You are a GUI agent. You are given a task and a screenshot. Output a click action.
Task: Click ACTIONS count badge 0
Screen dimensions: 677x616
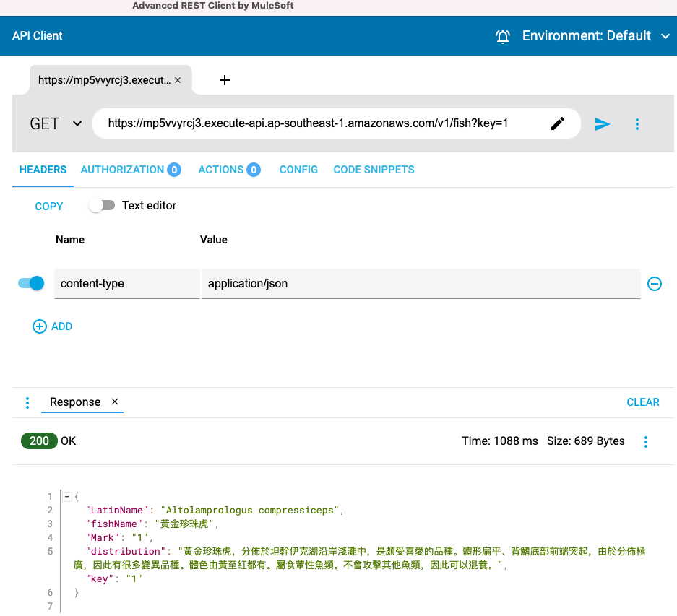[254, 170]
